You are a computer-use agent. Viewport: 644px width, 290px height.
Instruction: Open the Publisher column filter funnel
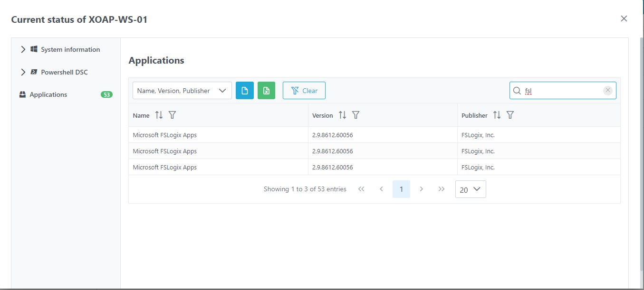[x=510, y=115]
